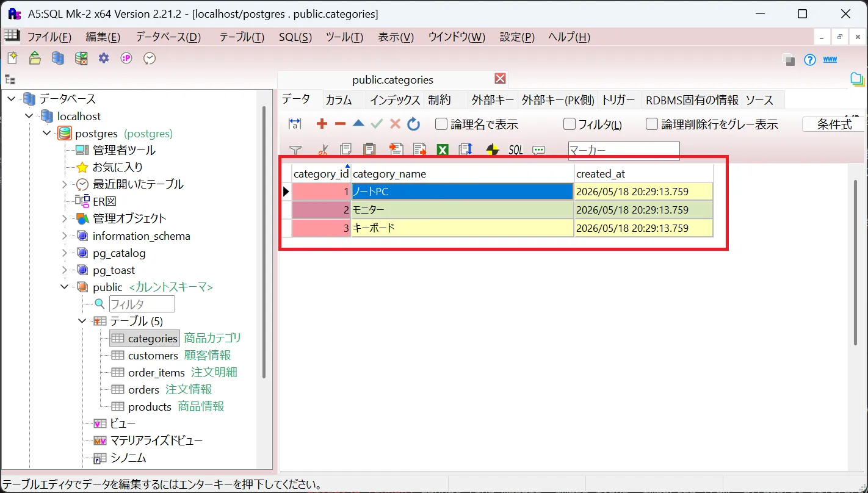The height and width of the screenshot is (493, 868).
Task: Open the データベース(D) menu
Action: click(168, 37)
